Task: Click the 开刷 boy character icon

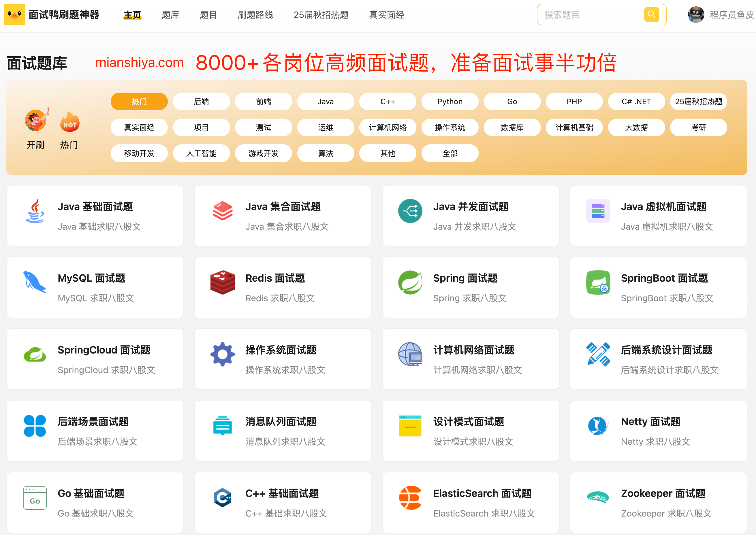Action: (37, 119)
